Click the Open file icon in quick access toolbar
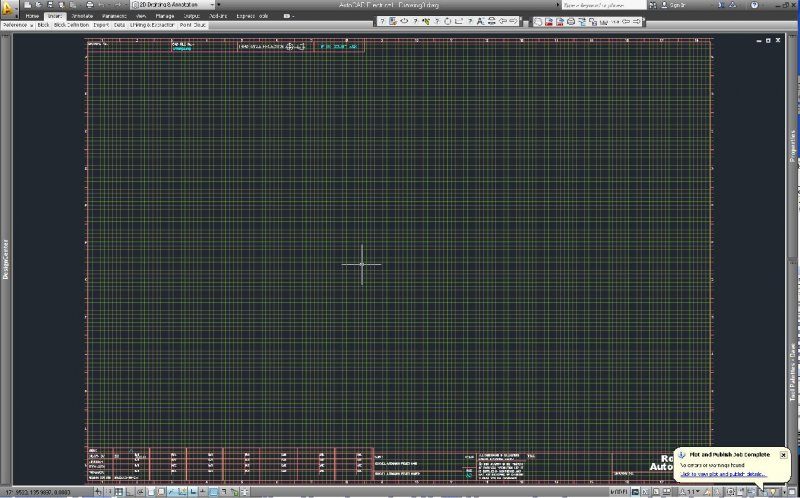Screen dimensions: 800x498 tap(38, 5)
